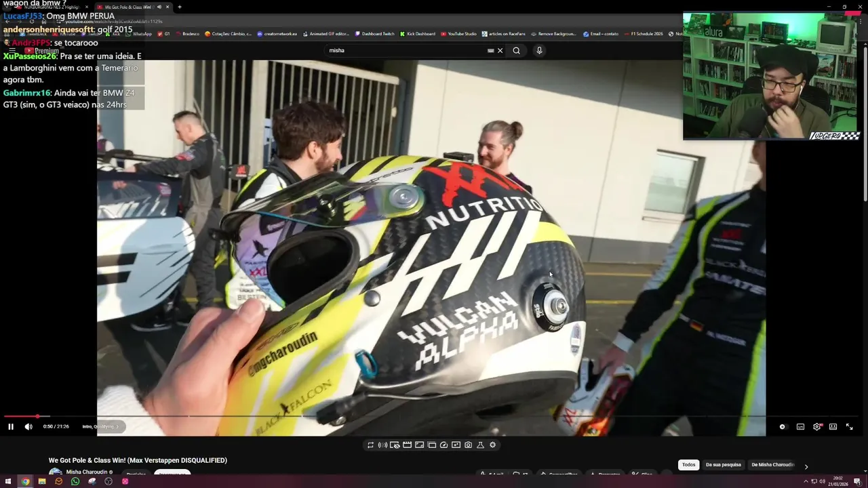Open the playback speed gauge icon below the video
The height and width of the screenshot is (488, 868).
443,445
